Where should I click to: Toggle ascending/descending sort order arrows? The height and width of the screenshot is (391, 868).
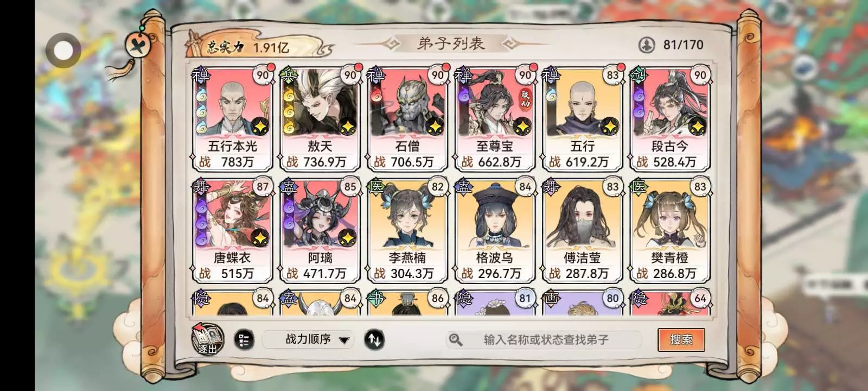coord(374,340)
